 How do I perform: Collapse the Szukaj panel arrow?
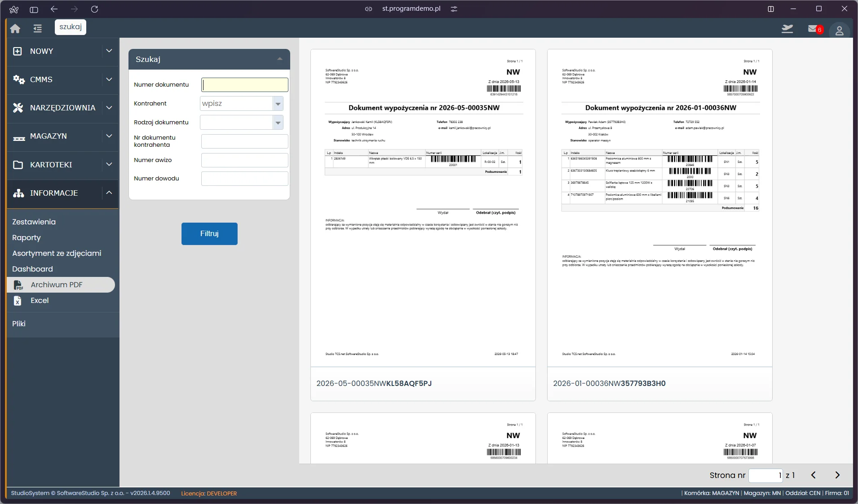click(280, 59)
